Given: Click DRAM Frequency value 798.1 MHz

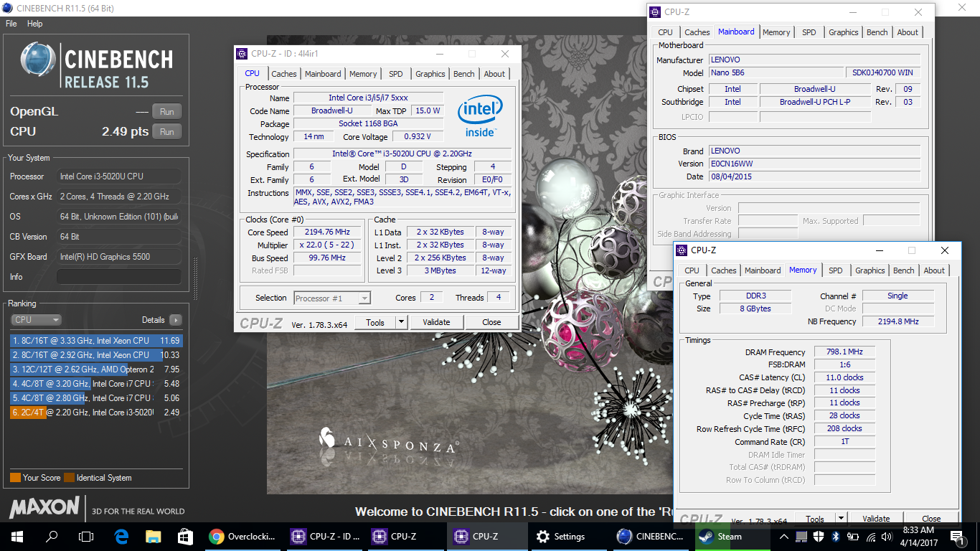Looking at the screenshot, I should tap(844, 352).
